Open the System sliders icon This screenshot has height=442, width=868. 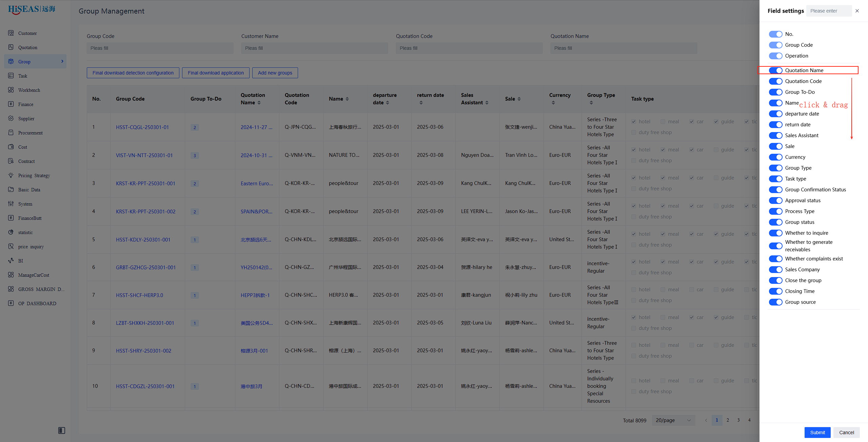tap(11, 204)
